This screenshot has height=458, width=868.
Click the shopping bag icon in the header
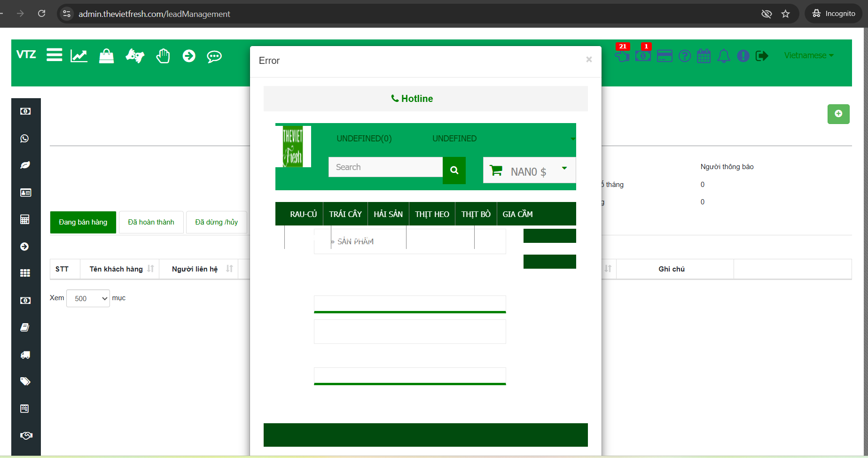click(x=106, y=56)
